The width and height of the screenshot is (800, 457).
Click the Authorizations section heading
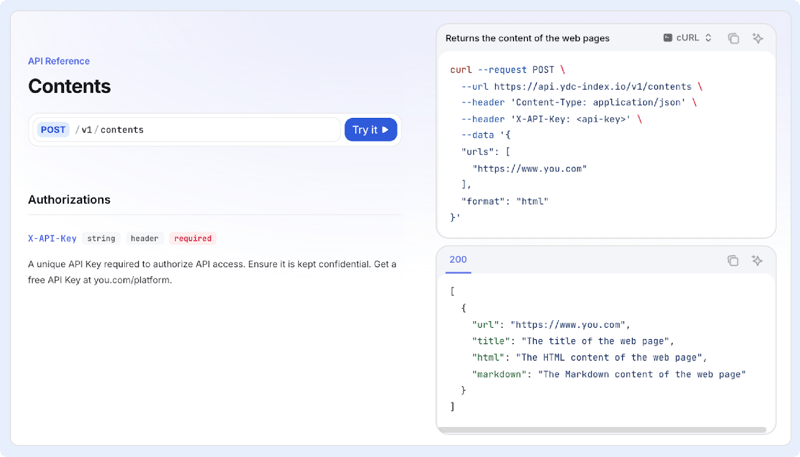pyautogui.click(x=69, y=199)
